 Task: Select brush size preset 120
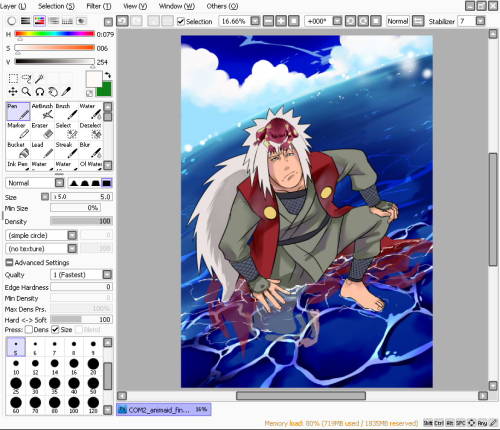pos(93,405)
